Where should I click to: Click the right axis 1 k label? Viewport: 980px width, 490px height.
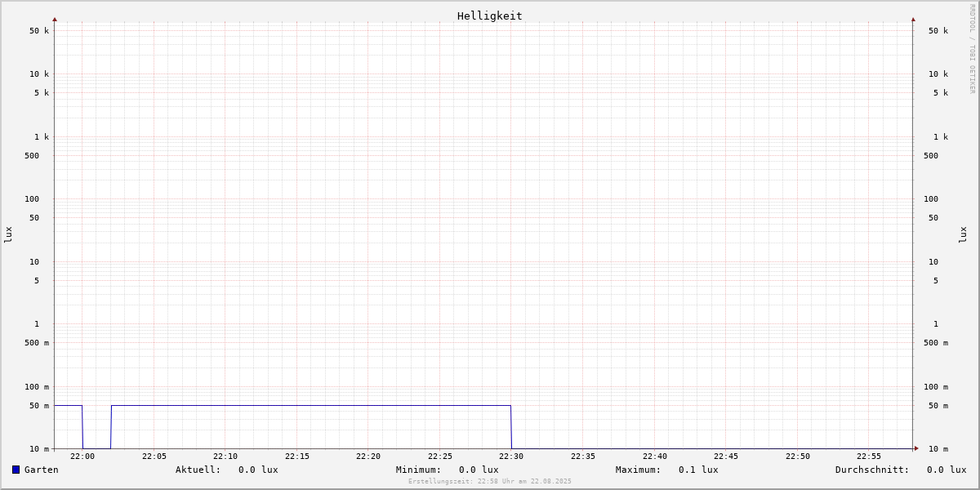(941, 137)
